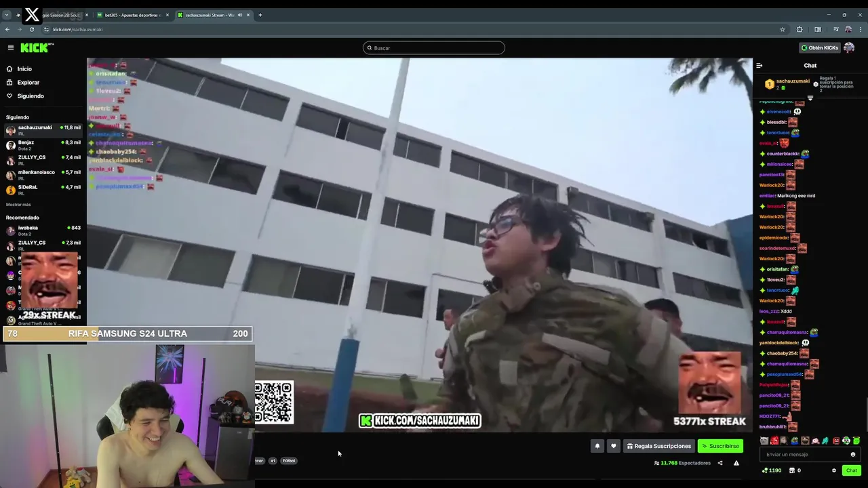Click the address bar URL kick.com/sachauzumaki
868x488 pixels.
[x=78, y=29]
